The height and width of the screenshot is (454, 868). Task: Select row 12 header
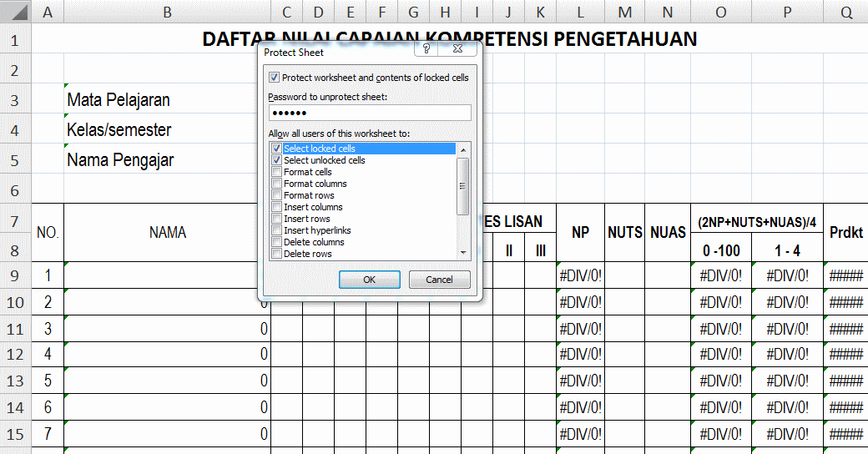point(16,354)
